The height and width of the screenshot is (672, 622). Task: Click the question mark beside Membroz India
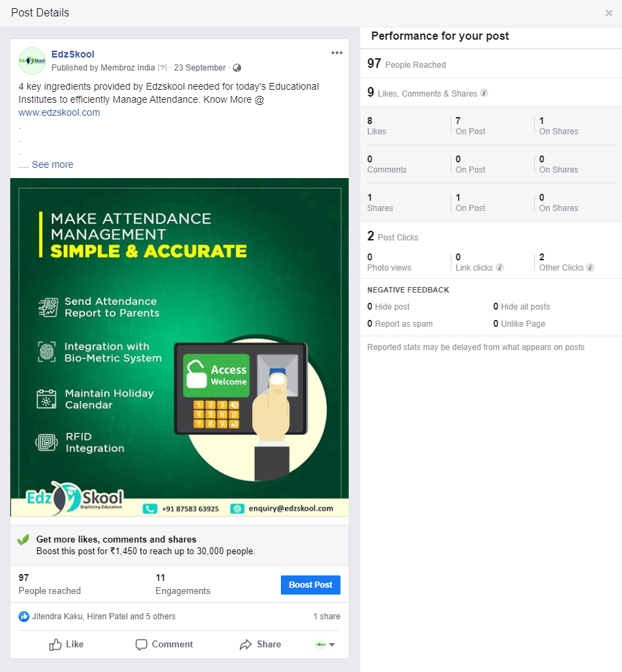(162, 68)
